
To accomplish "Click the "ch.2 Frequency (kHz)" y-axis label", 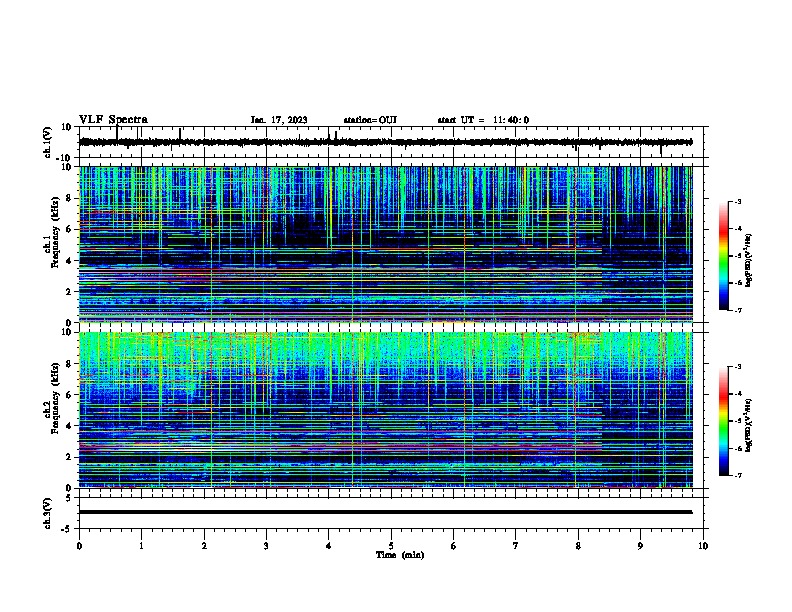I will [x=51, y=398].
